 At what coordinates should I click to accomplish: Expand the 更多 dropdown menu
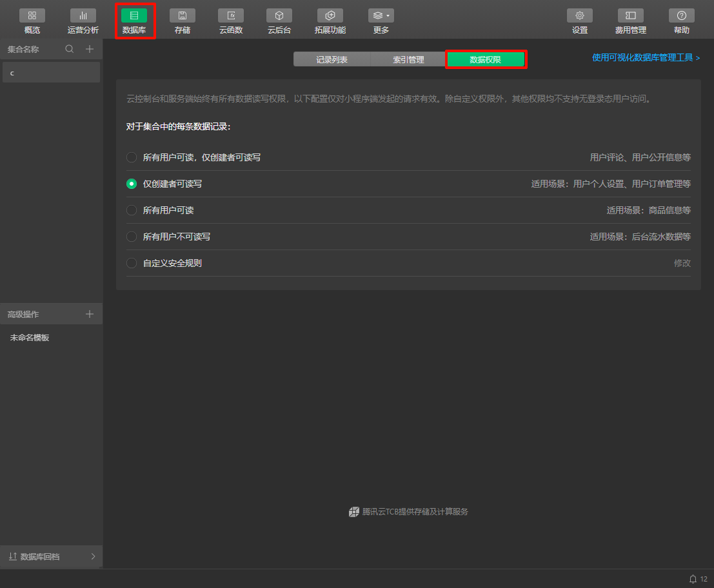pos(381,15)
